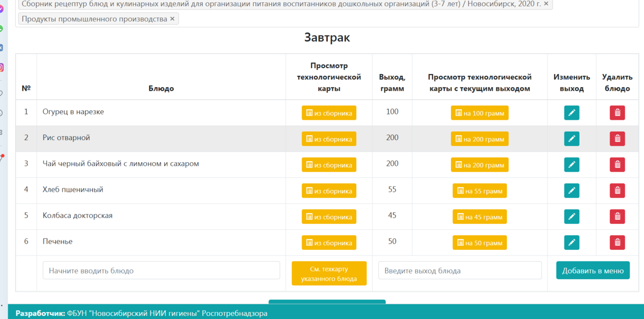Click the 'Выход, грамм' column header
The image size is (644, 319).
[392, 83]
